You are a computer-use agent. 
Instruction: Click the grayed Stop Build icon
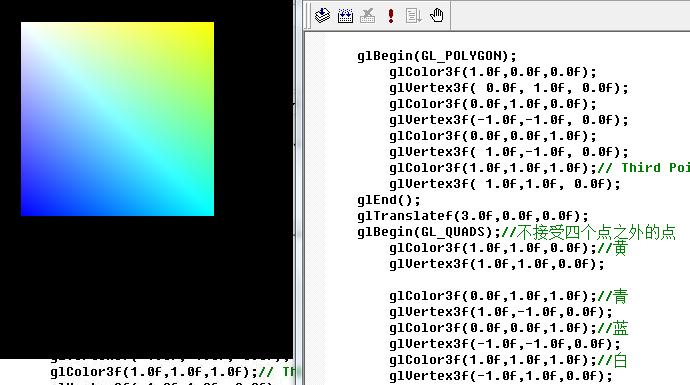(367, 15)
